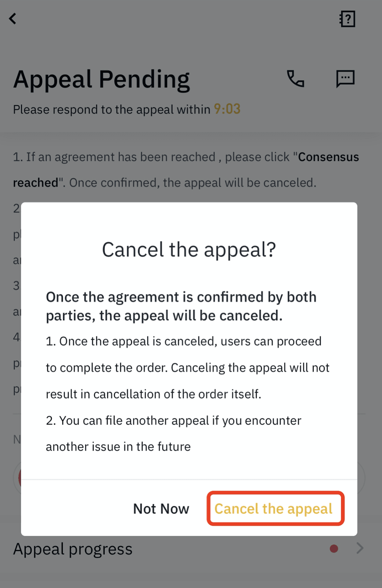Tap the back arrow icon
Screen dimensions: 382x588
click(x=13, y=18)
